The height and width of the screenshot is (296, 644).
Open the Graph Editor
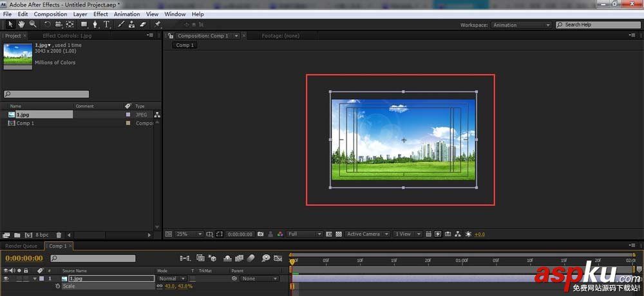[x=278, y=258]
